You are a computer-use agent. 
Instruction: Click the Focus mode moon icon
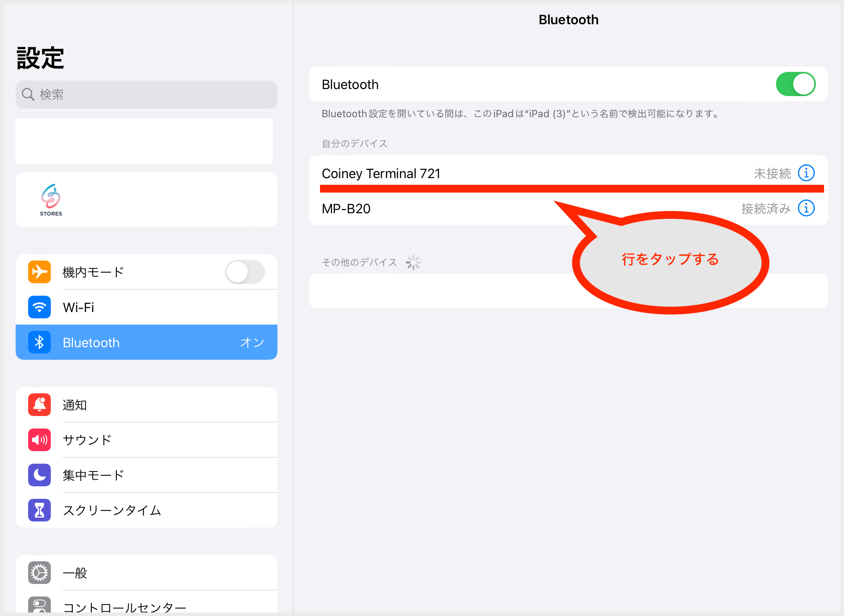pyautogui.click(x=39, y=475)
